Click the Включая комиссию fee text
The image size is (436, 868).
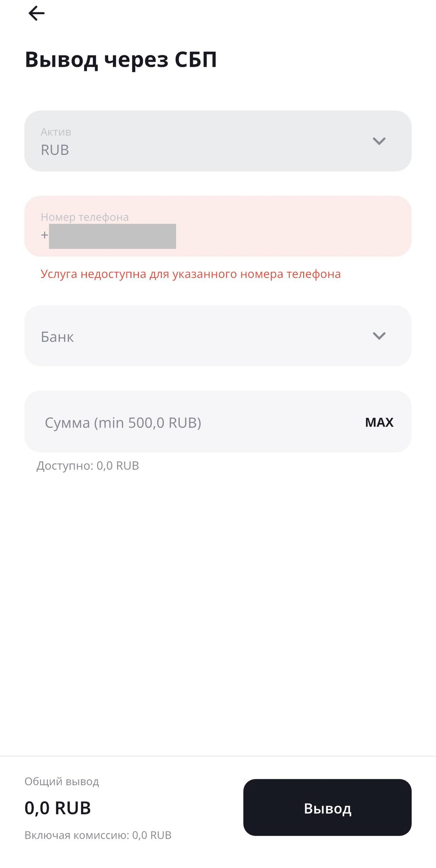click(x=98, y=835)
